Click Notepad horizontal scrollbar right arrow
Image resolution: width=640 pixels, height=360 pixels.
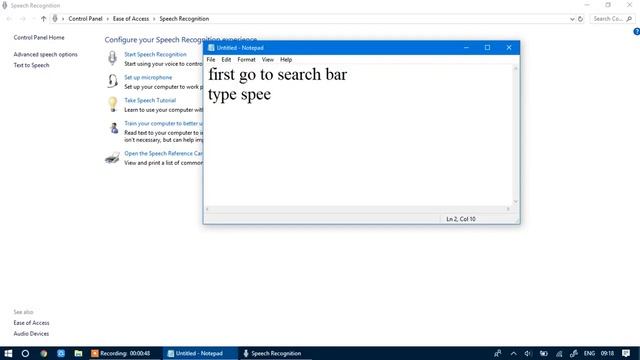coord(508,209)
